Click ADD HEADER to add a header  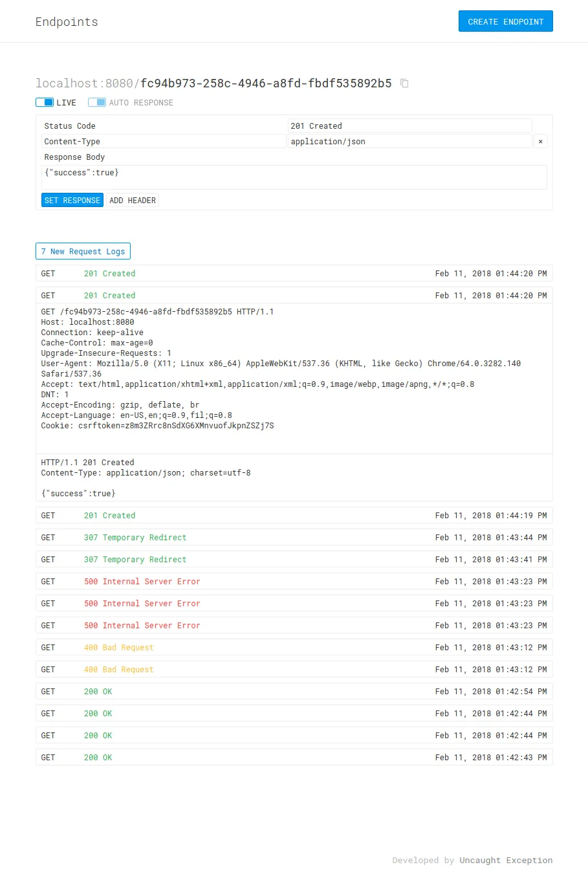pyautogui.click(x=133, y=200)
